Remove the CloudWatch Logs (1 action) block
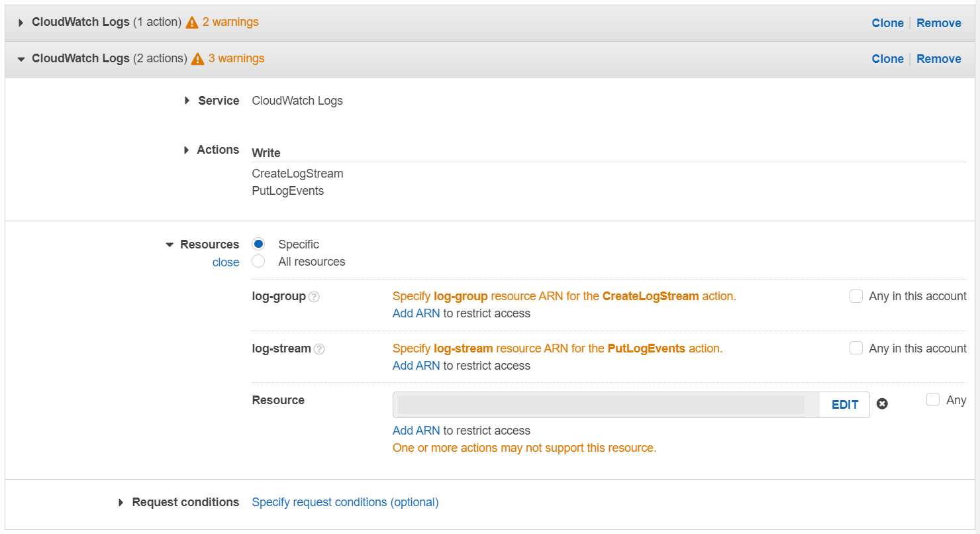 pyautogui.click(x=939, y=23)
